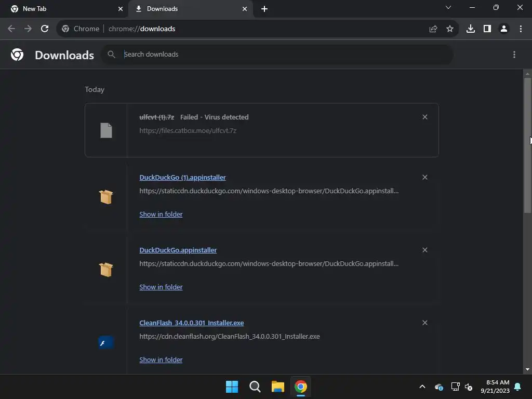Go back to the previous page

[11, 29]
